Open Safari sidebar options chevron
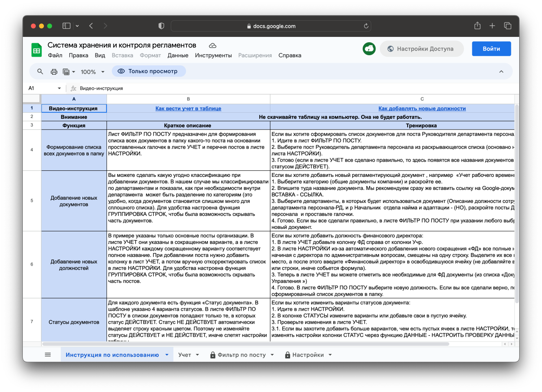This screenshot has width=542, height=392. click(x=77, y=26)
